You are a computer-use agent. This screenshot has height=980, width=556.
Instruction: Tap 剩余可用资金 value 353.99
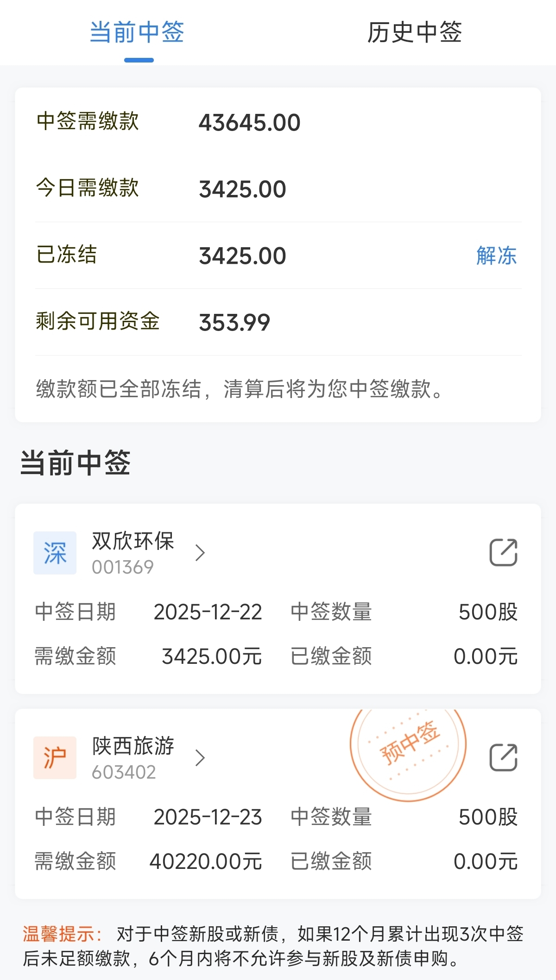pos(234,323)
